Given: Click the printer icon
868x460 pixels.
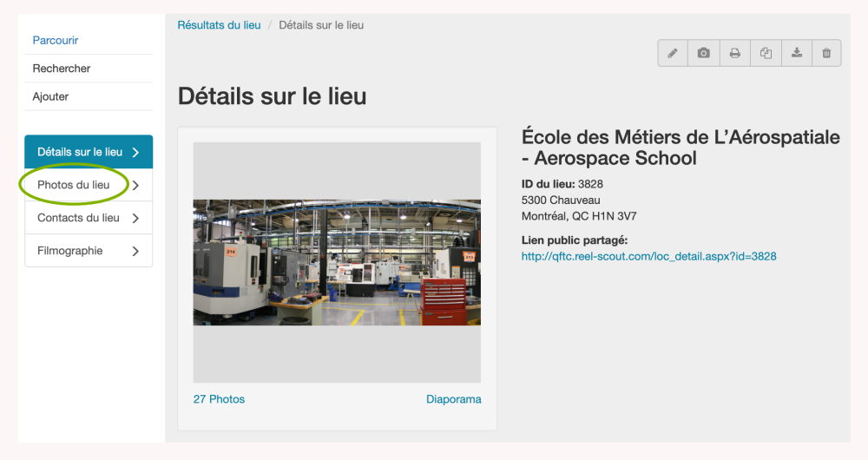Looking at the screenshot, I should click(735, 53).
